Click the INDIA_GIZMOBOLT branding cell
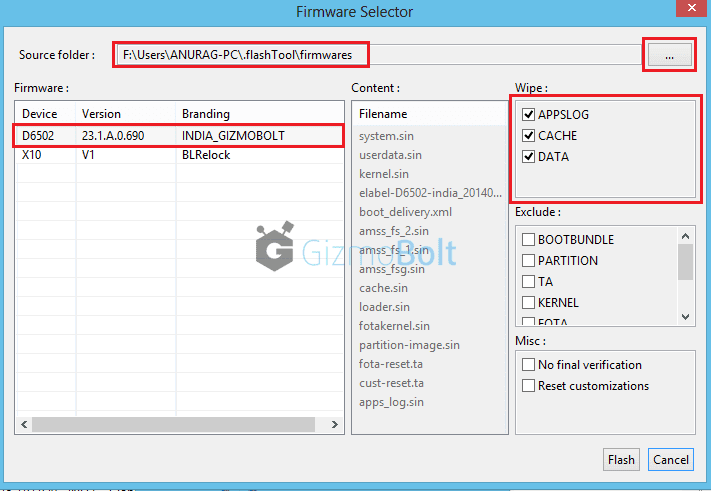 click(x=233, y=136)
